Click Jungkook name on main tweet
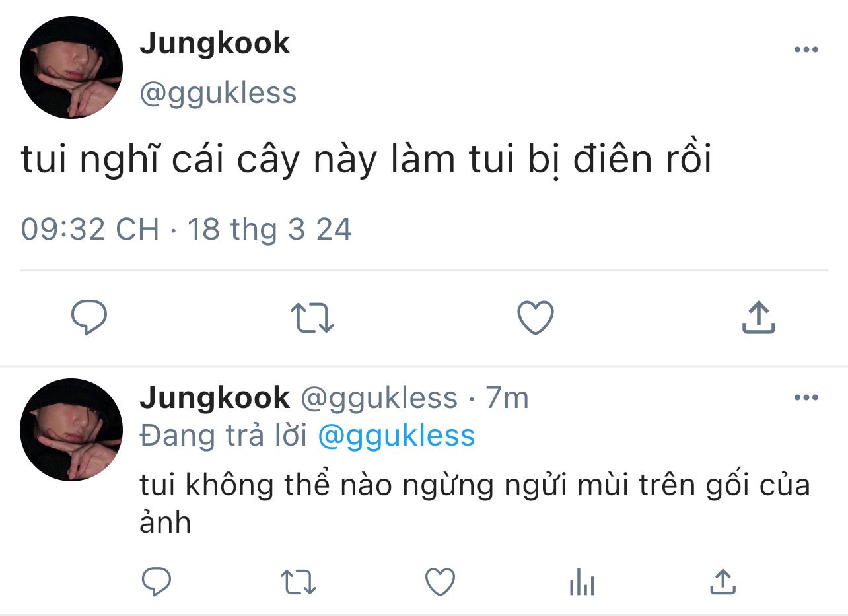Viewport: 848px width, 616px height. pos(215,44)
